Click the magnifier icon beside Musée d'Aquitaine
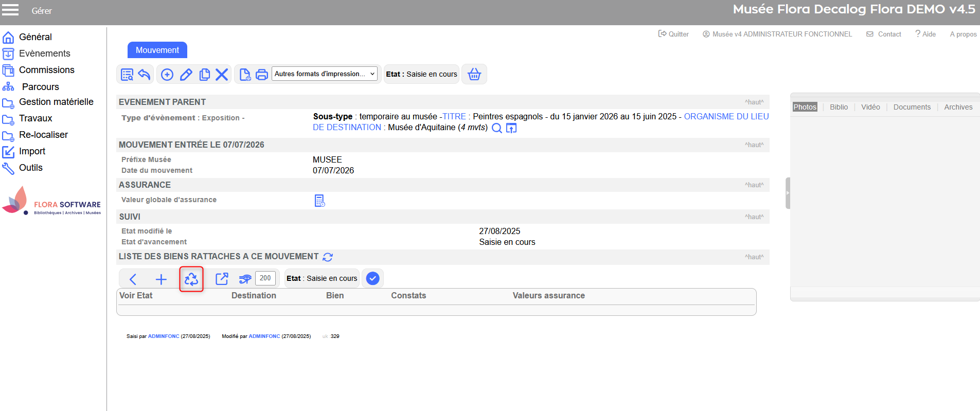Image resolution: width=980 pixels, height=411 pixels. click(497, 128)
